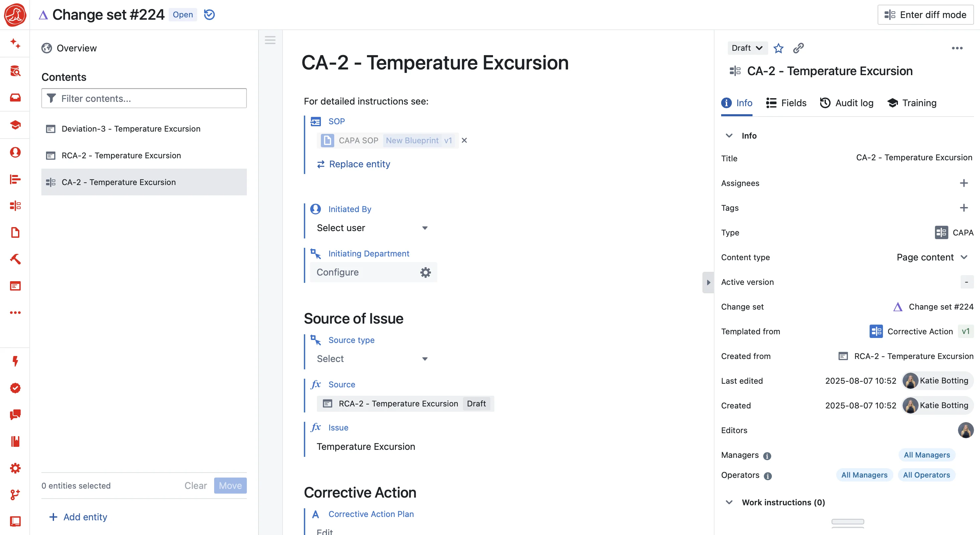Screen dimensions: 980x535
Task: Click the star icon to favorite entity
Action: pos(779,48)
